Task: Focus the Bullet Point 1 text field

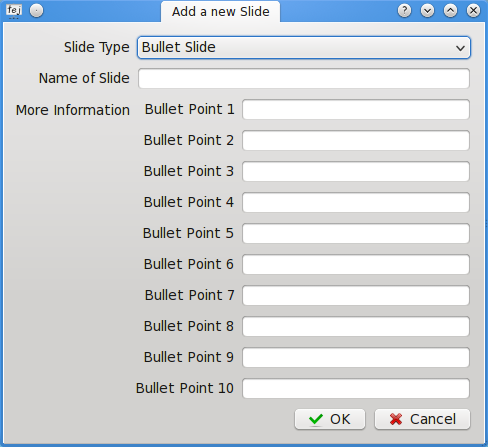Action: point(356,109)
